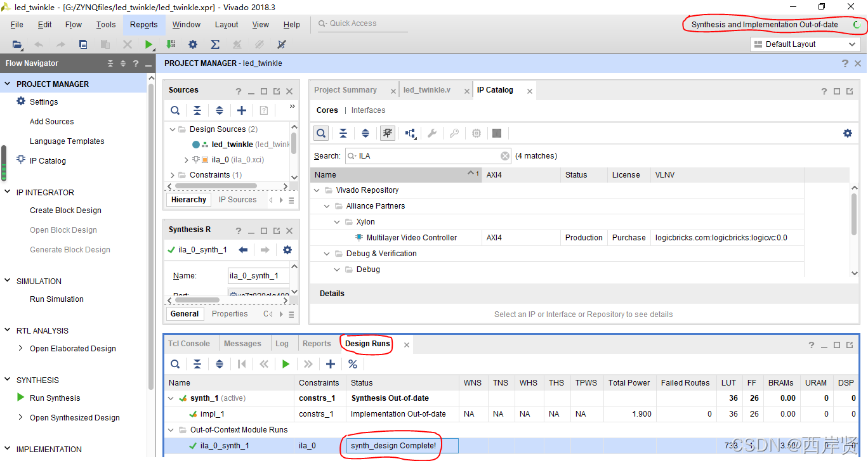Open the Flow menu

[74, 25]
